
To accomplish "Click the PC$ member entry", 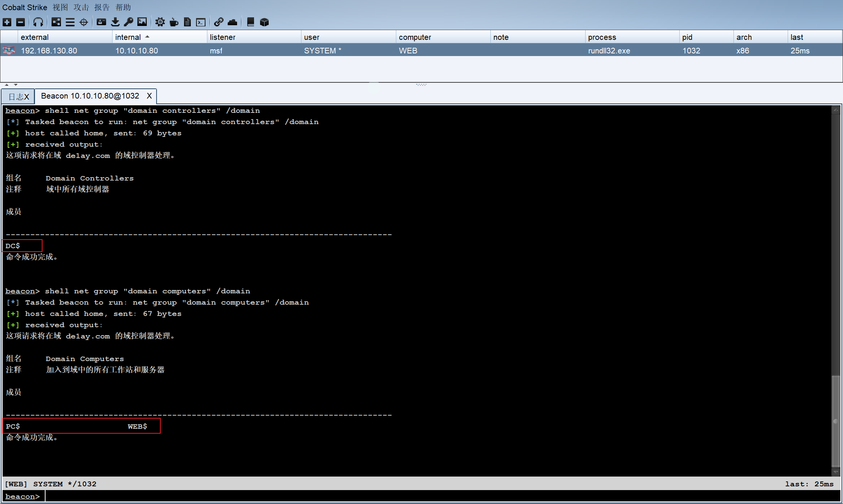I will tap(13, 426).
